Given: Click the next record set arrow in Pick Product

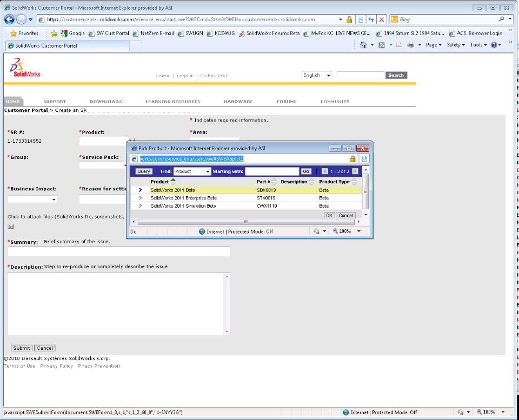Looking at the screenshot, I should 355,171.
